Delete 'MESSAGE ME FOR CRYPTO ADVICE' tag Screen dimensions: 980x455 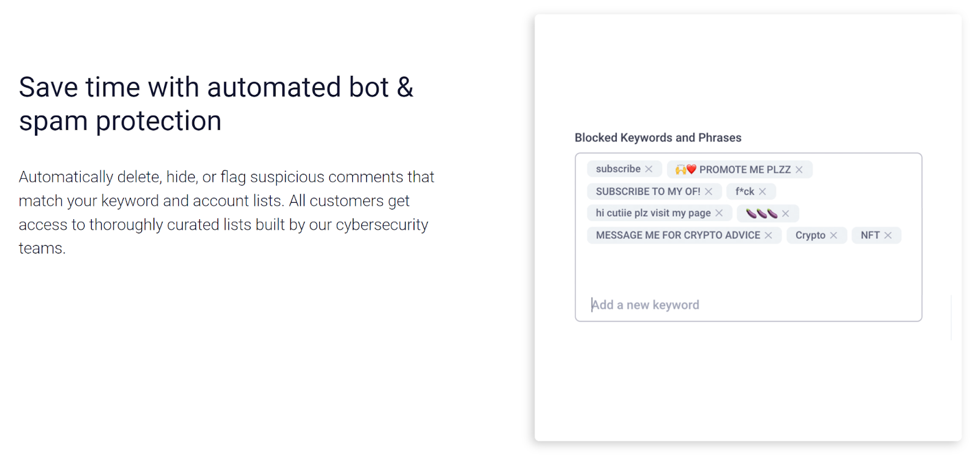(768, 235)
